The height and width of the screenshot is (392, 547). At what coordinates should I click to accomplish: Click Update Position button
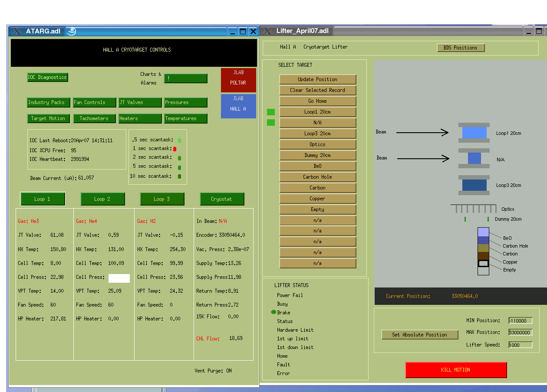click(x=318, y=79)
